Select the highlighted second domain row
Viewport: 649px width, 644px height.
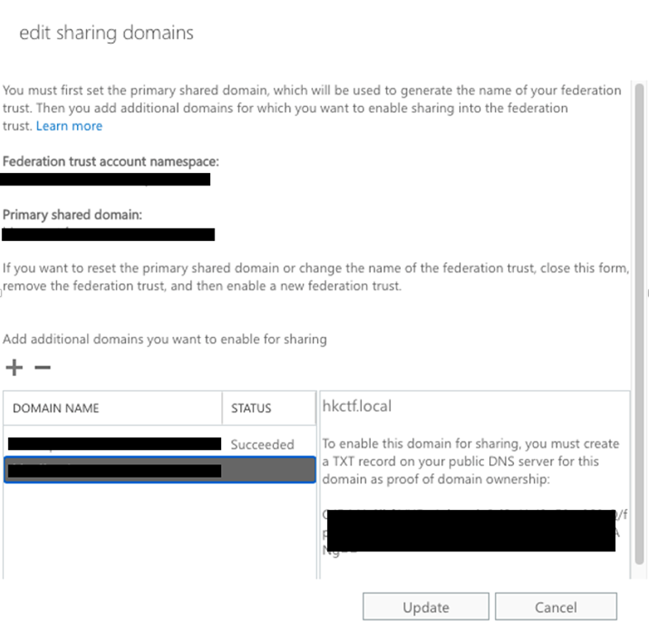pyautogui.click(x=160, y=470)
